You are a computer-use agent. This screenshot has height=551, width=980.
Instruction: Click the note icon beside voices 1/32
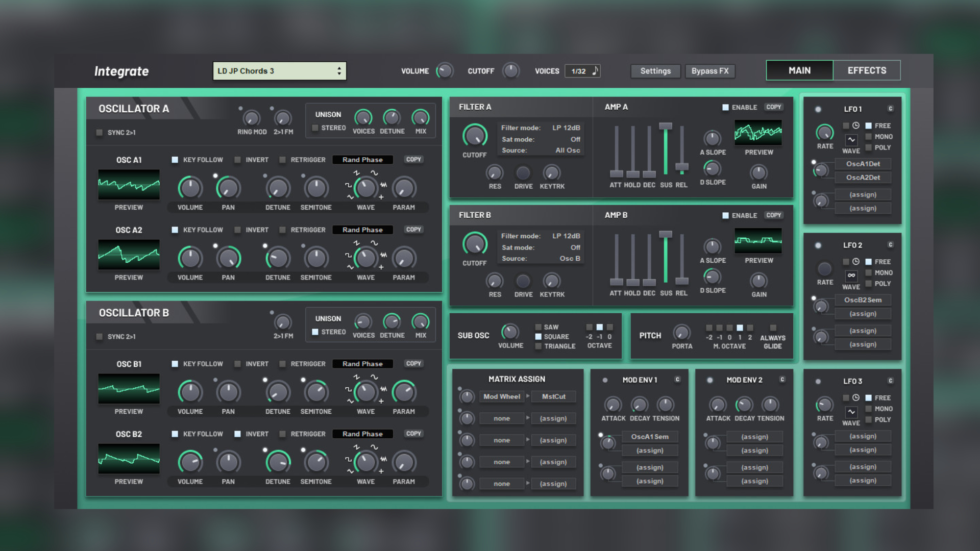tap(595, 71)
